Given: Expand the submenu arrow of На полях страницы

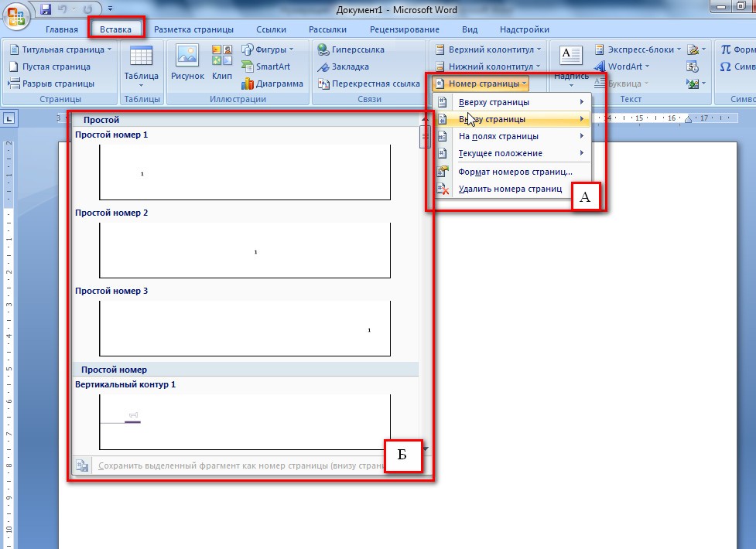Looking at the screenshot, I should (582, 136).
